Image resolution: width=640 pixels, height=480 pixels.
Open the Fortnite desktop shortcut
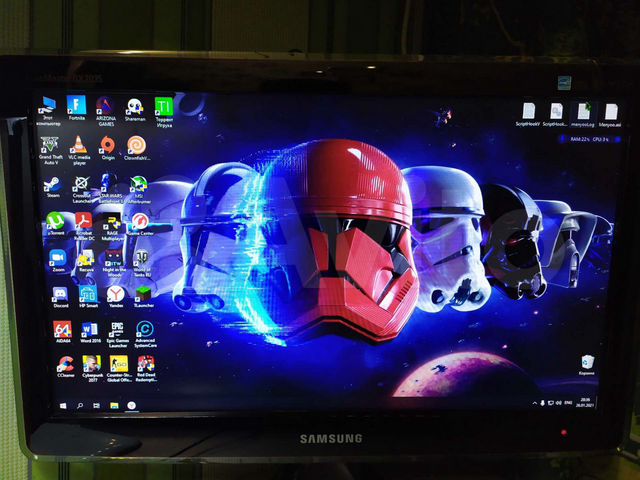[75, 105]
